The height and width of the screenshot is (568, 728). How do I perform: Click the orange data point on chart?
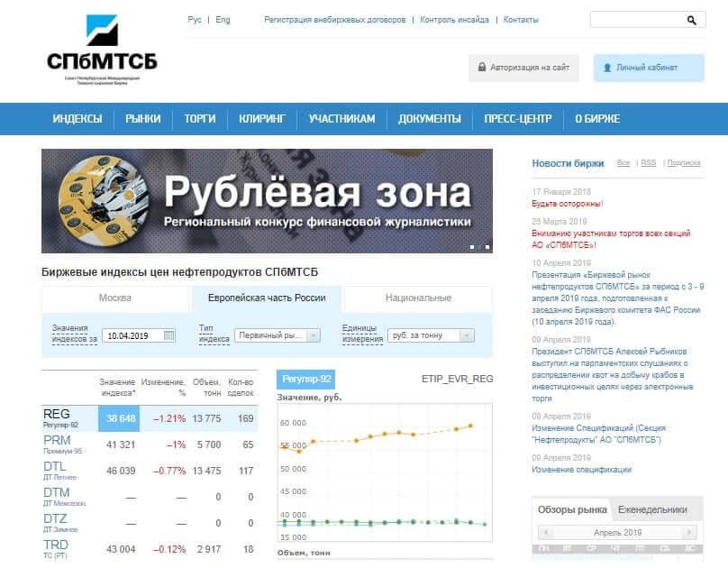coord(471,425)
